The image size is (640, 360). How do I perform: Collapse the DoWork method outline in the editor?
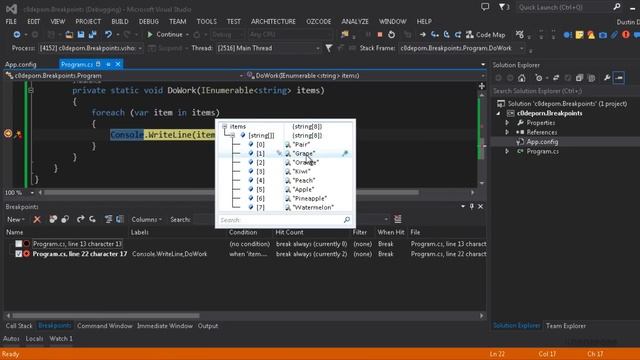(x=31, y=90)
